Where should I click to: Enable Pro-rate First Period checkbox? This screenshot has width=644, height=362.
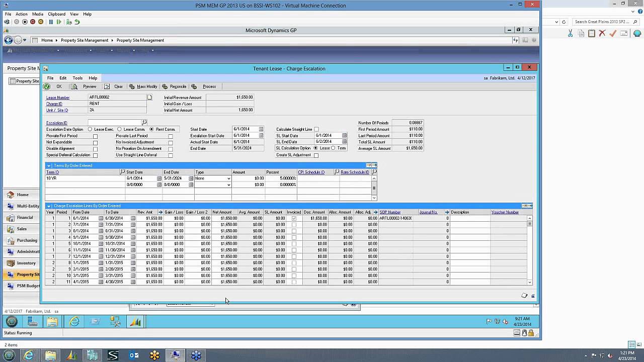click(x=95, y=136)
